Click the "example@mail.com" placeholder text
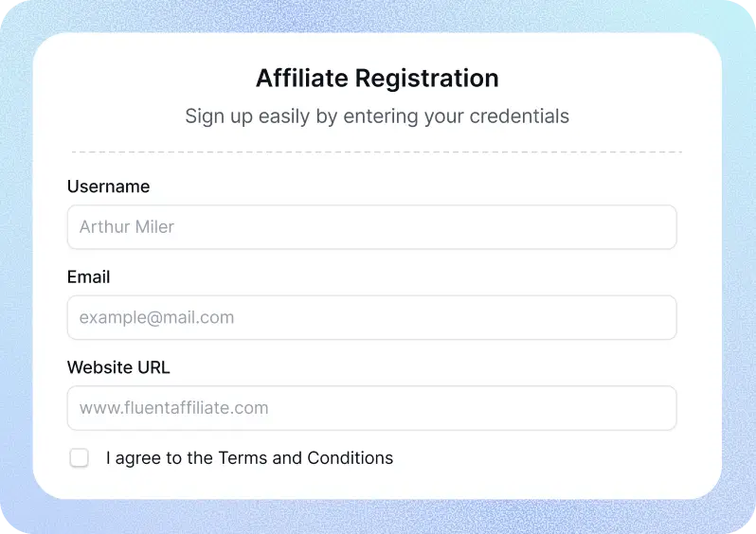Screen dimensions: 756x534 point(156,318)
